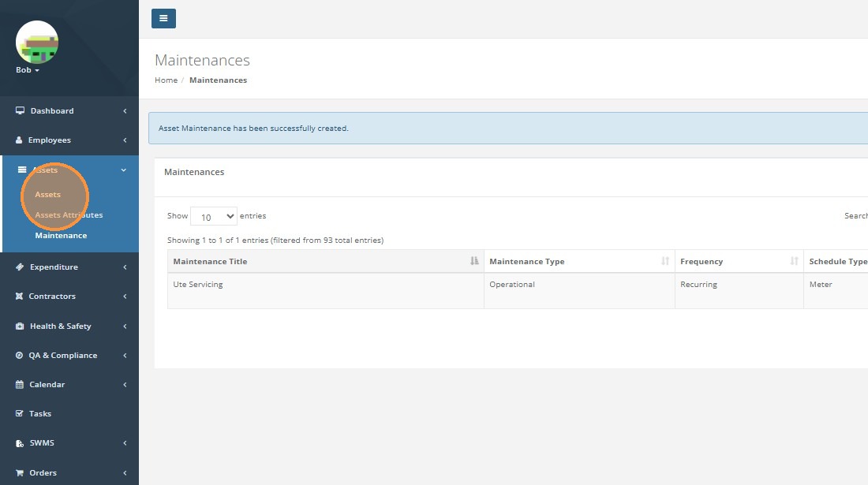Open the Ute Servicing maintenance entry

(198, 285)
